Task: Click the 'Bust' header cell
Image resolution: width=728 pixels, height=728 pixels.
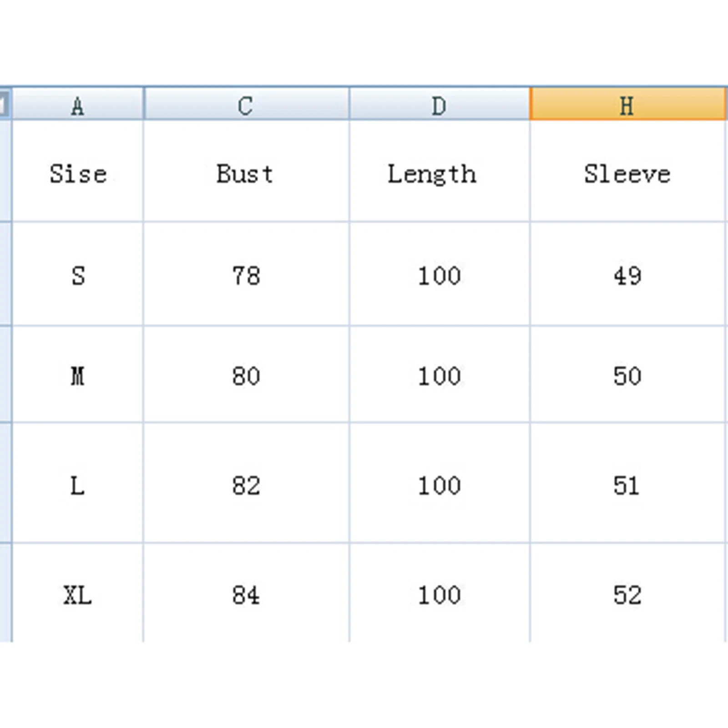Action: [246, 173]
